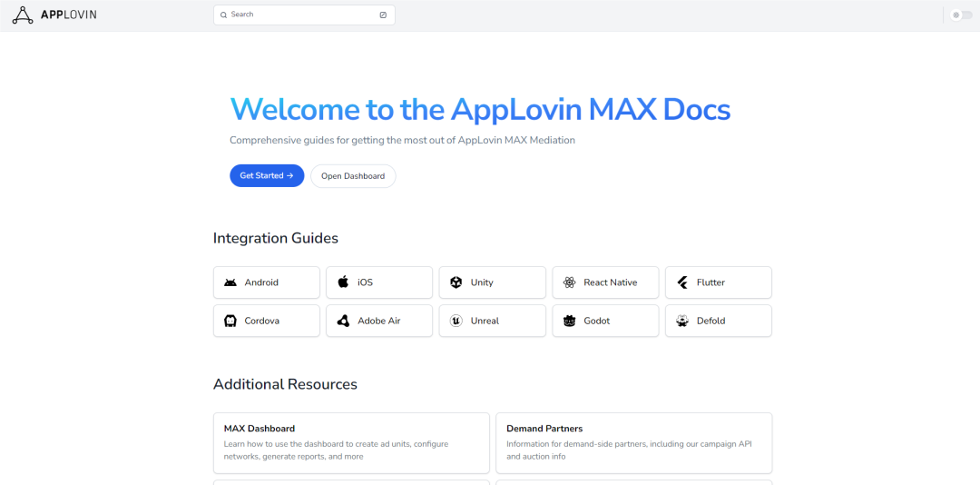Open the Cordova integration guide

[x=266, y=321]
